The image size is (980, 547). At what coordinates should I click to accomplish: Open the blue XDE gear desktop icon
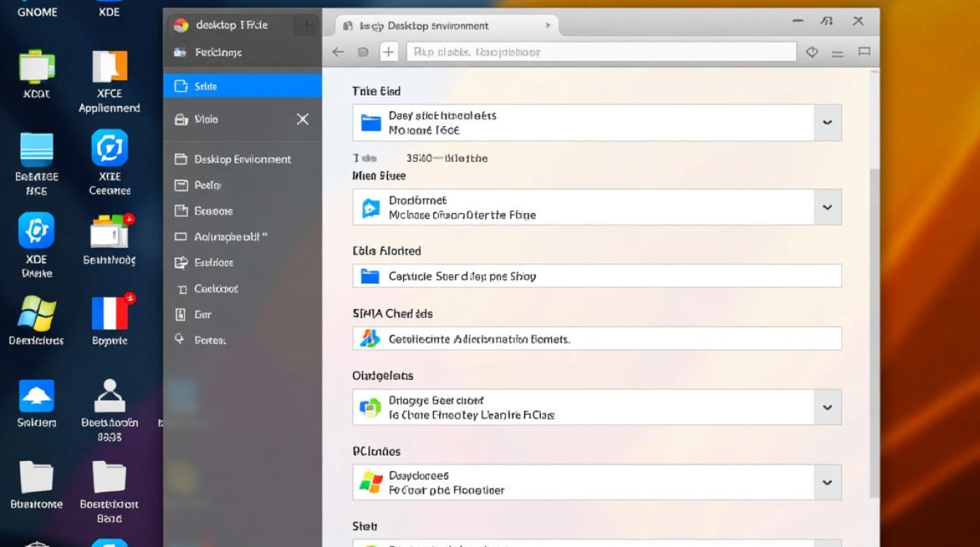coord(36,231)
